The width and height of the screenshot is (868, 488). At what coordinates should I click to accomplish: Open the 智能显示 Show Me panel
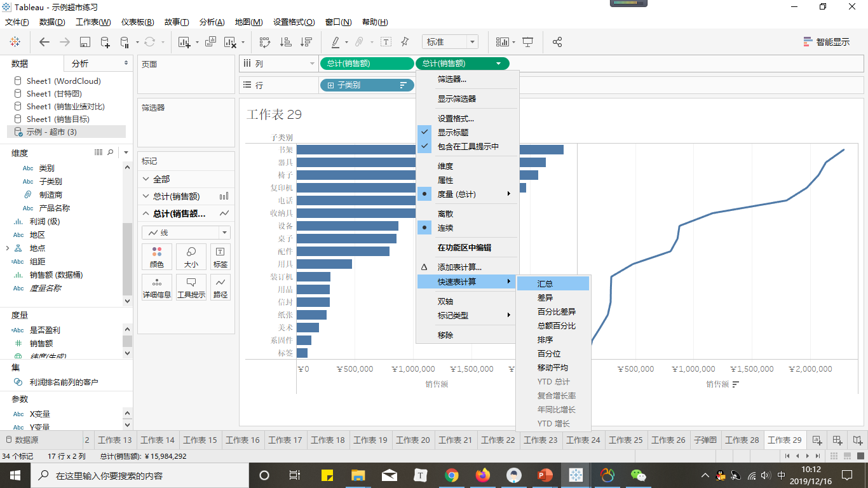[827, 42]
